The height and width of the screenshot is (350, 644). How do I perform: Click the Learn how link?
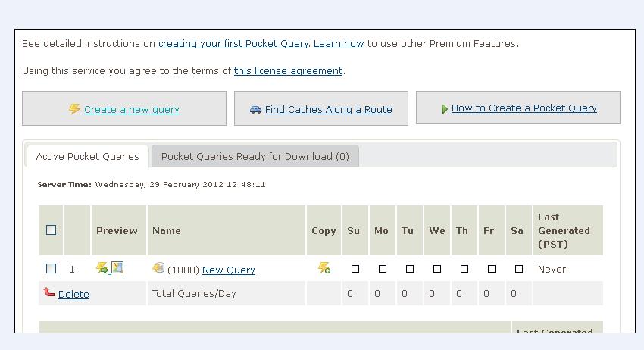339,44
